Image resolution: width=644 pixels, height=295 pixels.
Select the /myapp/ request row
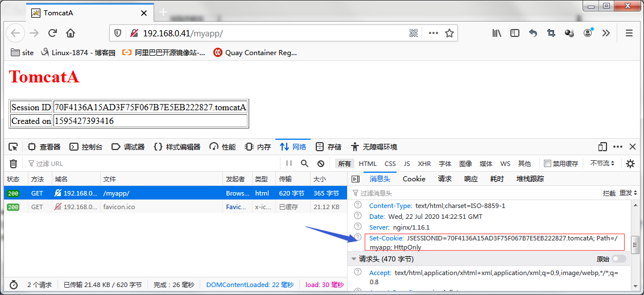[x=175, y=194]
